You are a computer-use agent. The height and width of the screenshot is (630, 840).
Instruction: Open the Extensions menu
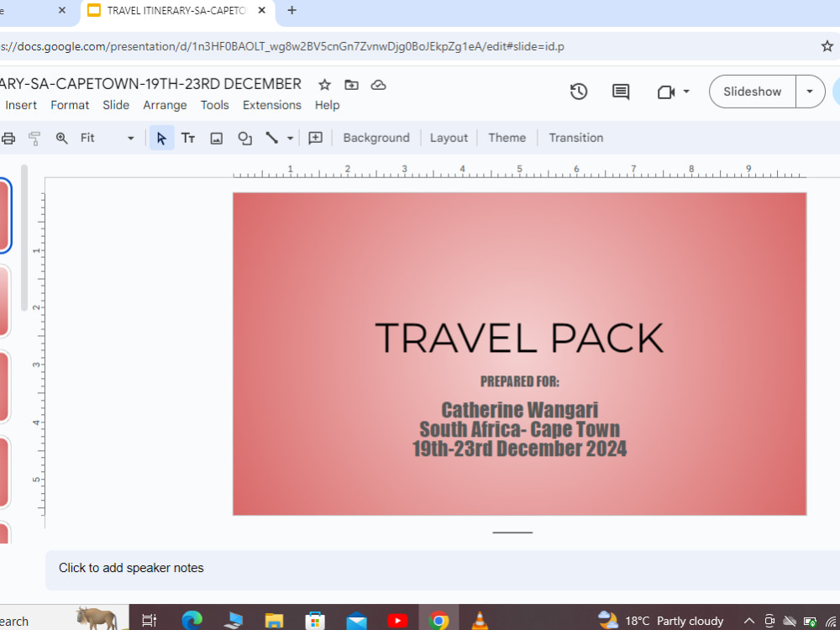271,105
